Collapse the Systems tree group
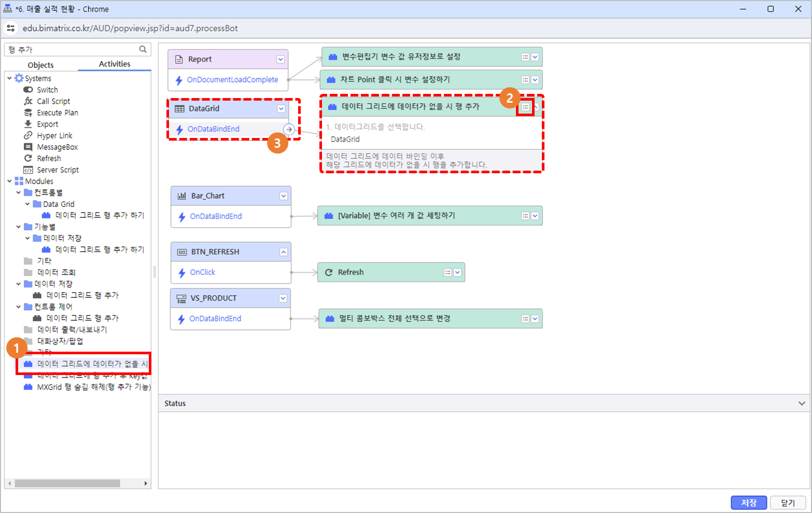Viewport: 812px width, 513px height. (x=9, y=78)
